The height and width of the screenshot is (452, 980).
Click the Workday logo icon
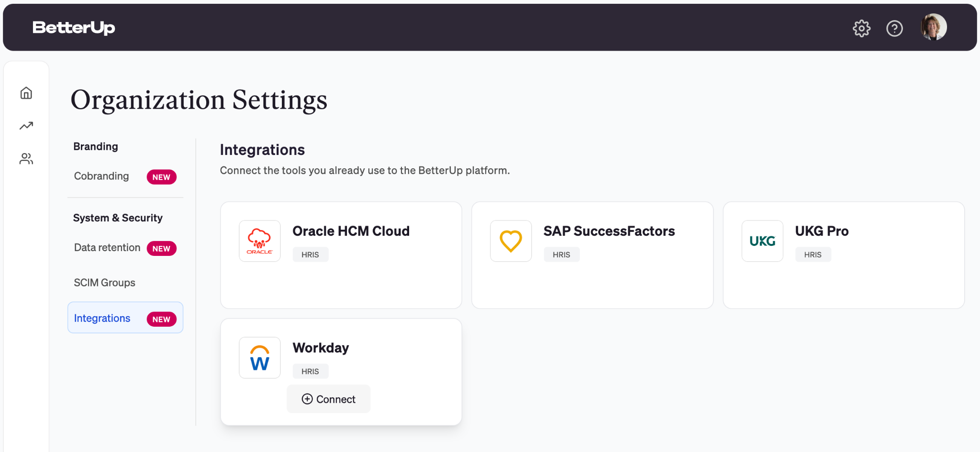(260, 358)
